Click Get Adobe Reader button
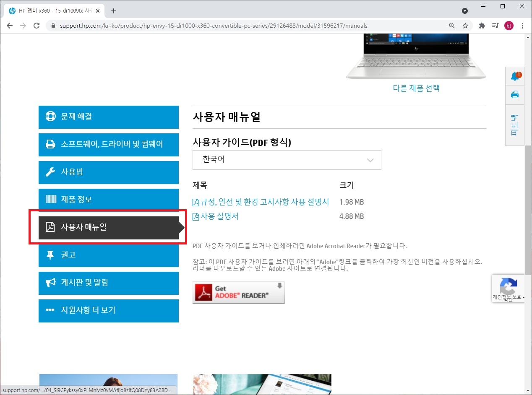This screenshot has width=532, height=395. [238, 292]
